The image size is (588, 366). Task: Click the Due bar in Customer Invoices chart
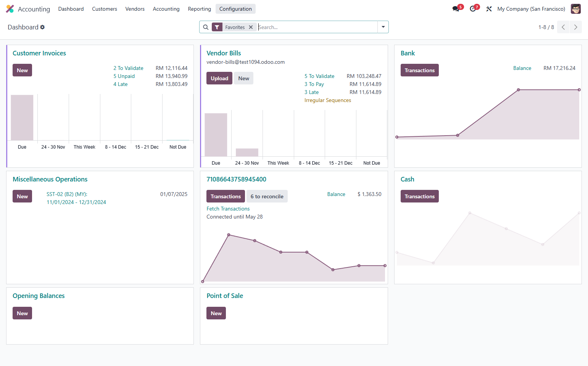[22, 118]
